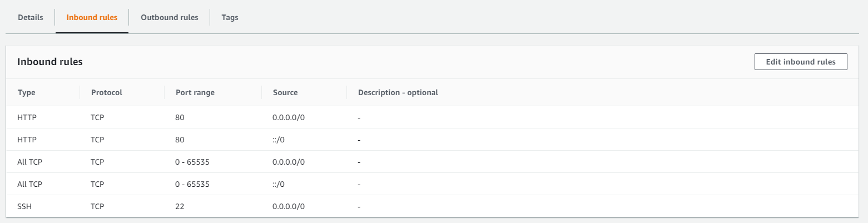Click the Port range column header
The width and height of the screenshot is (868, 223).
[x=195, y=92]
